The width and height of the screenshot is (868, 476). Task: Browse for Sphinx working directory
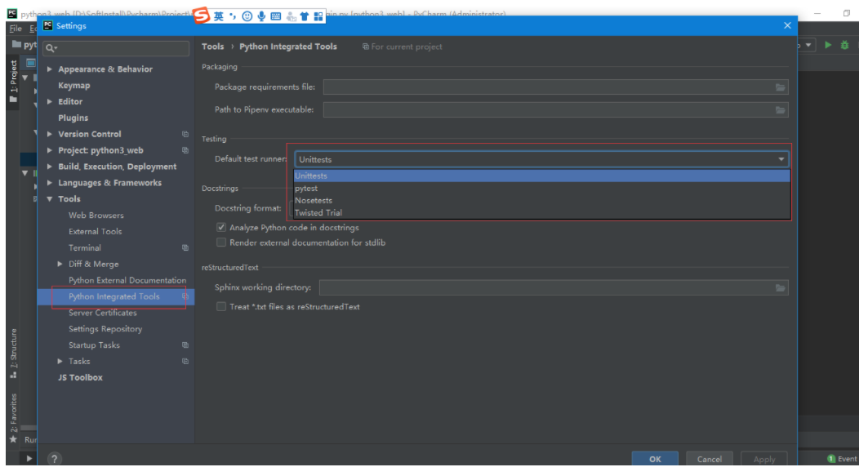tap(781, 288)
